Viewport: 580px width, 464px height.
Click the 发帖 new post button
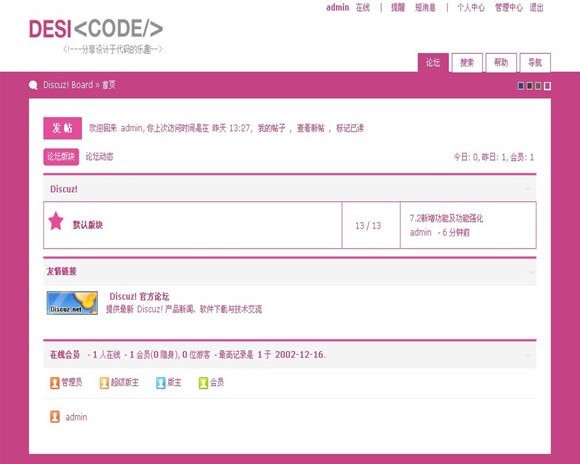pos(63,128)
